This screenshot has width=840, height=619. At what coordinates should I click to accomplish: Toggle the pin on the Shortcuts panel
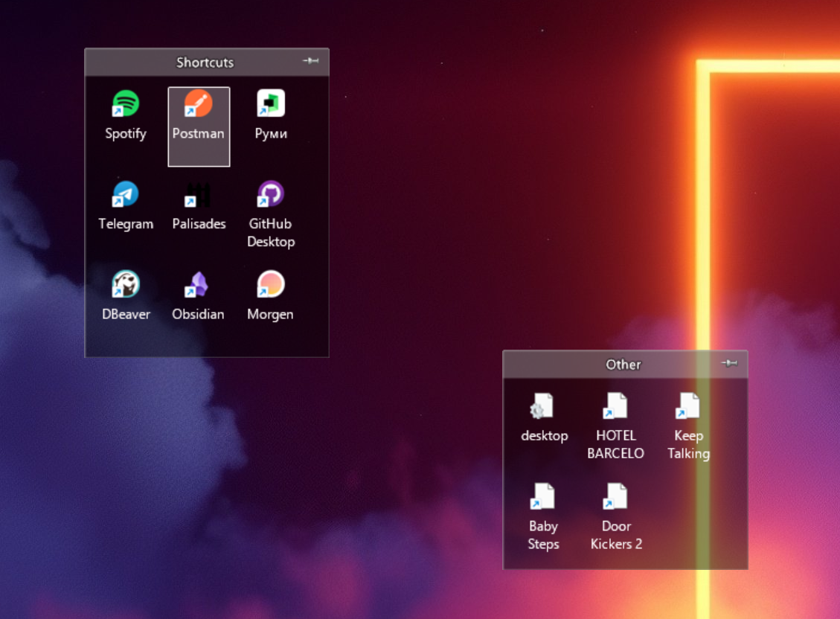coord(311,61)
